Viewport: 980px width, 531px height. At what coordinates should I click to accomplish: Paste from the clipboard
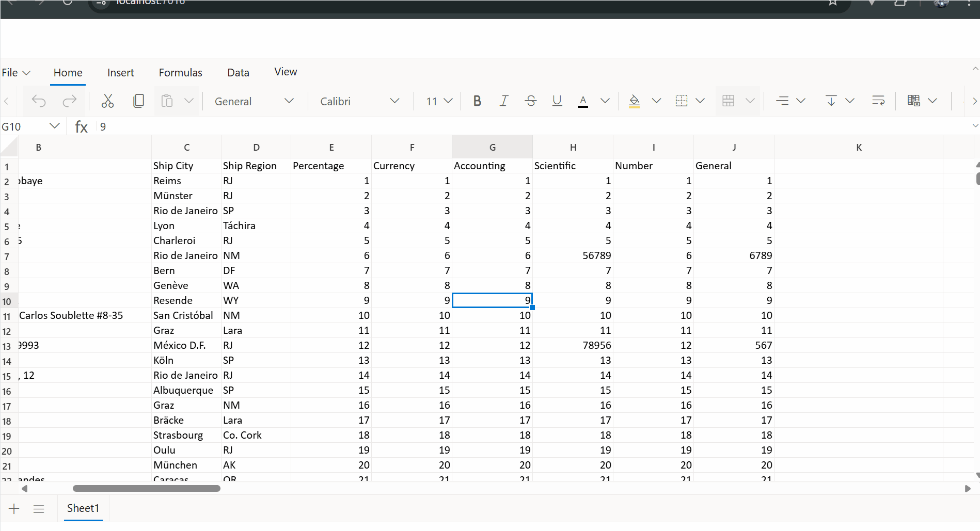point(167,101)
